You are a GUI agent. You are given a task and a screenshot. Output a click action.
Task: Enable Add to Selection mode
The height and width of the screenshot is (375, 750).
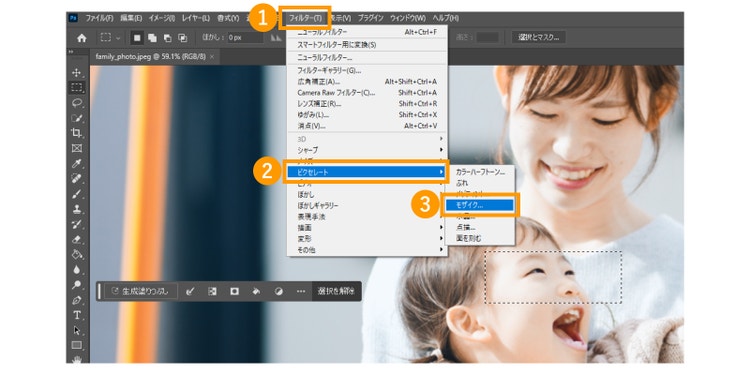pos(153,38)
